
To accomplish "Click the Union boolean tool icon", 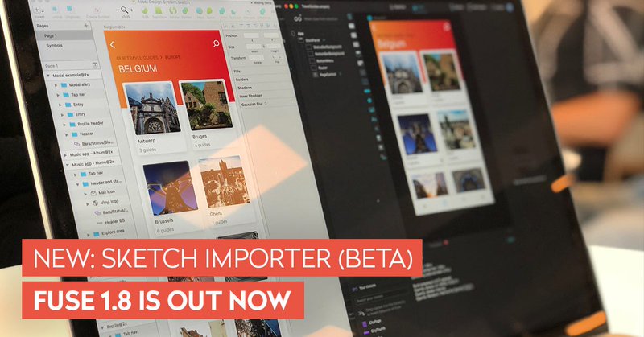I will pyautogui.click(x=223, y=11).
